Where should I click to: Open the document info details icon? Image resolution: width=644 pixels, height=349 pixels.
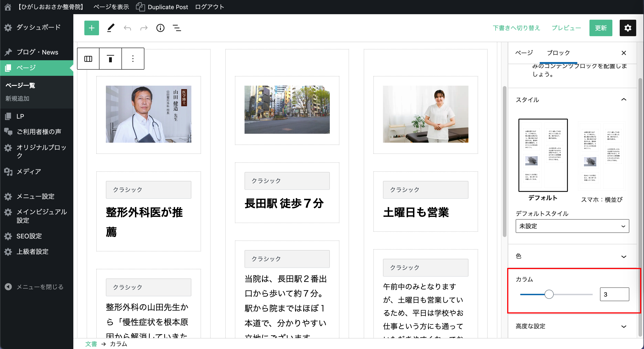(160, 28)
